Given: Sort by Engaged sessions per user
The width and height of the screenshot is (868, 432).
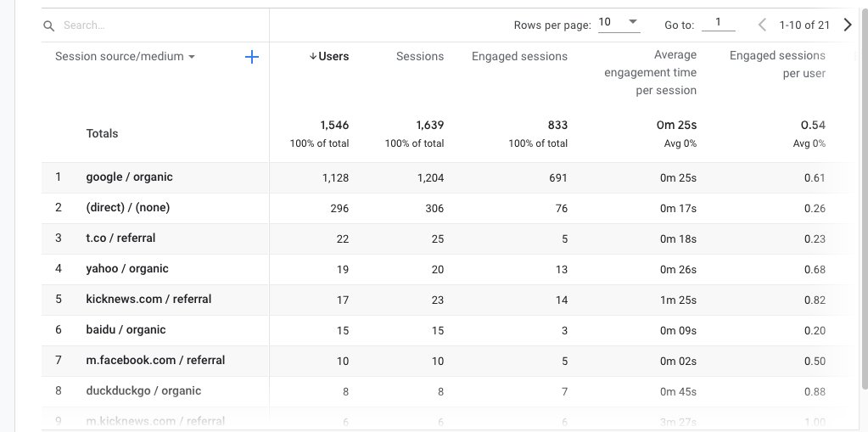Looking at the screenshot, I should (777, 65).
